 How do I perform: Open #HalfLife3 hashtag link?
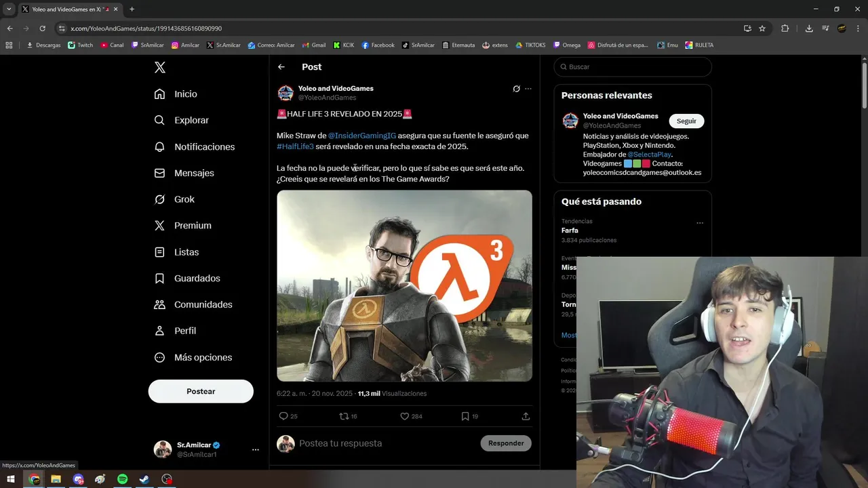pyautogui.click(x=295, y=146)
